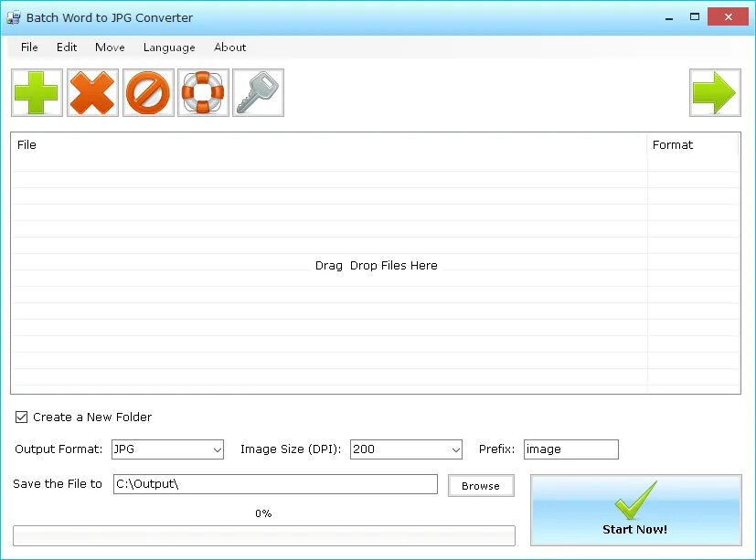Click the green plus Add Files icon

pyautogui.click(x=37, y=92)
